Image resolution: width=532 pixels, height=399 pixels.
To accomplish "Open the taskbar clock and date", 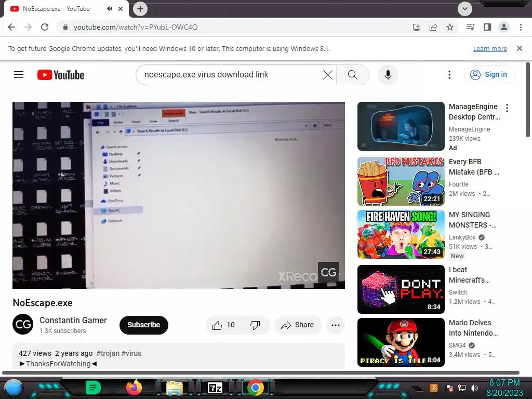I will click(504, 388).
